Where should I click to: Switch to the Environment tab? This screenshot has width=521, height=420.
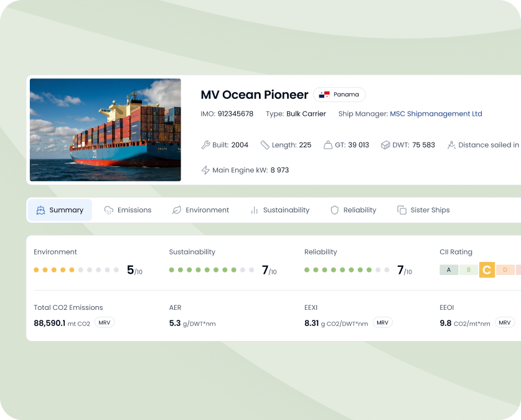[x=200, y=210]
